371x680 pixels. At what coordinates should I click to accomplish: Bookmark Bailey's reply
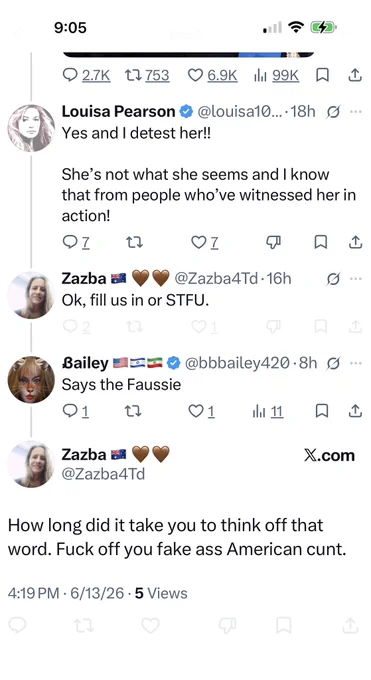click(x=321, y=411)
